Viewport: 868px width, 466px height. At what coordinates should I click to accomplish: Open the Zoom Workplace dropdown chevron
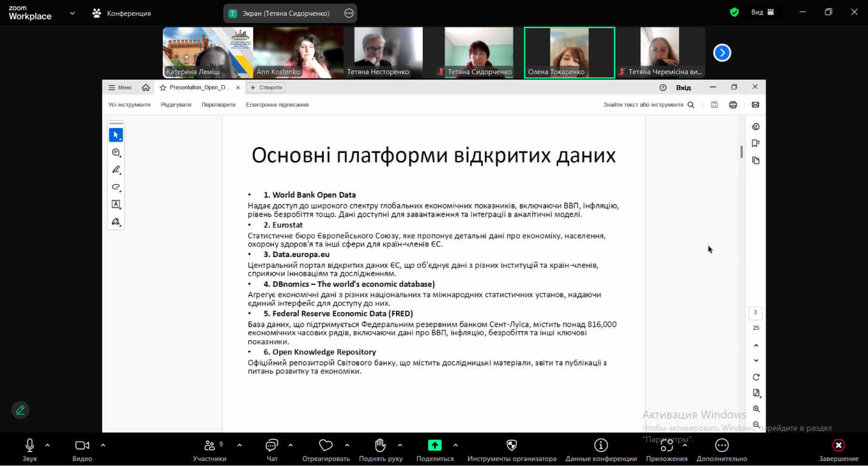pyautogui.click(x=72, y=13)
